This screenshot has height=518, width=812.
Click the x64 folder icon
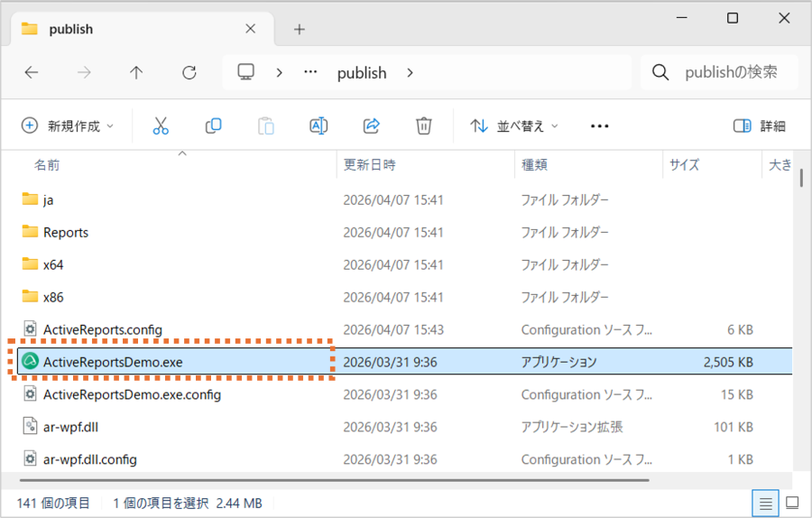(x=30, y=264)
